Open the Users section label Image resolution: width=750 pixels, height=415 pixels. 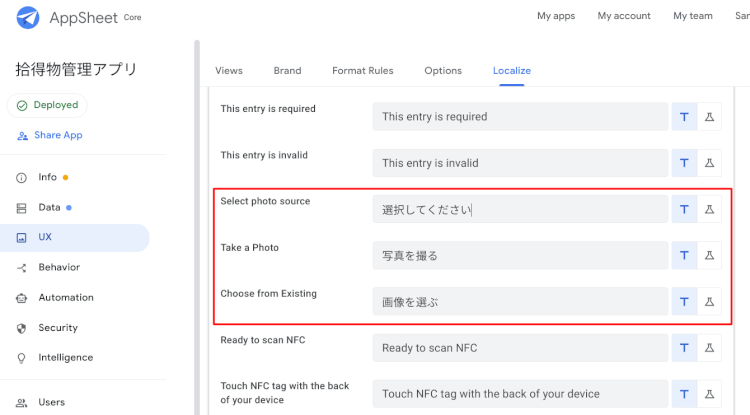(51, 402)
